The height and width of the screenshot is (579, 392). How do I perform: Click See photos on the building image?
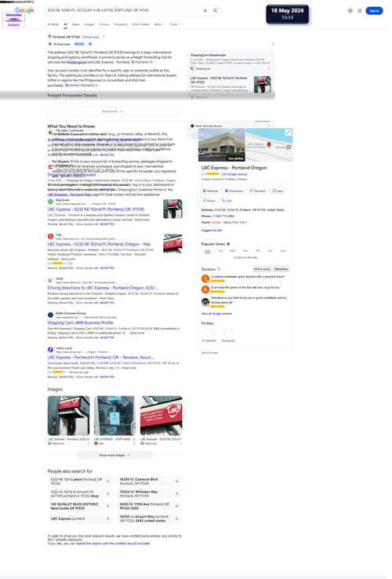[x=235, y=158]
